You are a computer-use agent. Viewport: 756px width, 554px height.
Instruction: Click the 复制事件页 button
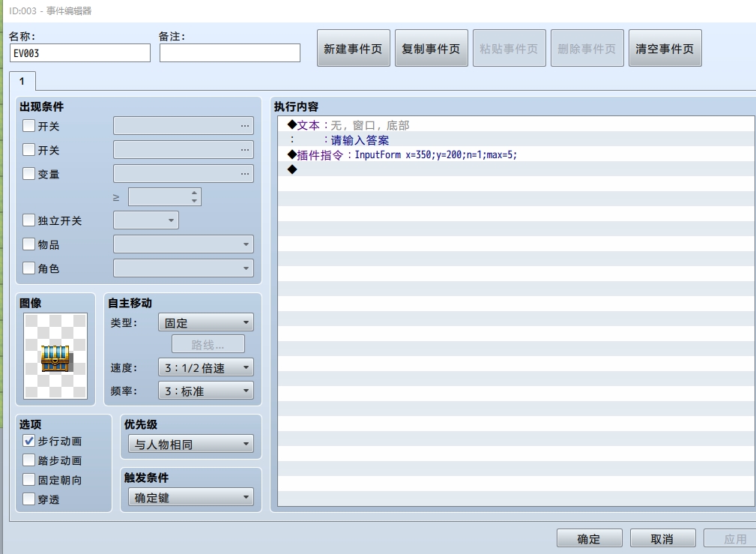pyautogui.click(x=432, y=48)
